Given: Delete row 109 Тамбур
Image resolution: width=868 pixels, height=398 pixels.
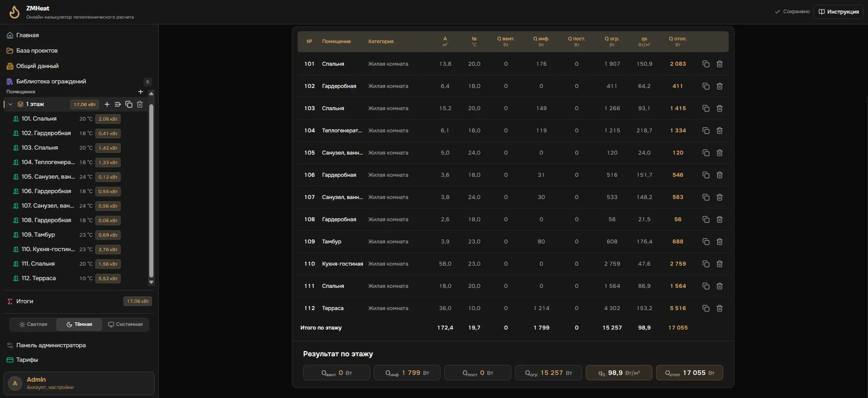Looking at the screenshot, I should point(719,242).
